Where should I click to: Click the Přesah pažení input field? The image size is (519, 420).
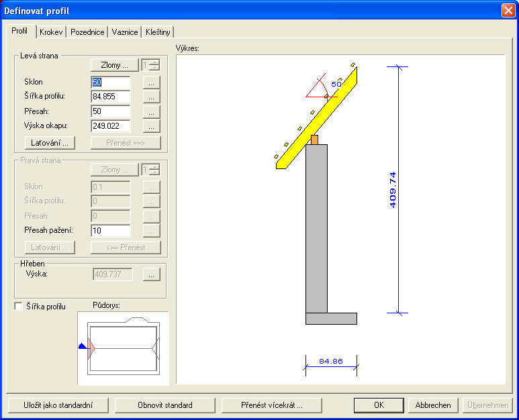coord(111,231)
